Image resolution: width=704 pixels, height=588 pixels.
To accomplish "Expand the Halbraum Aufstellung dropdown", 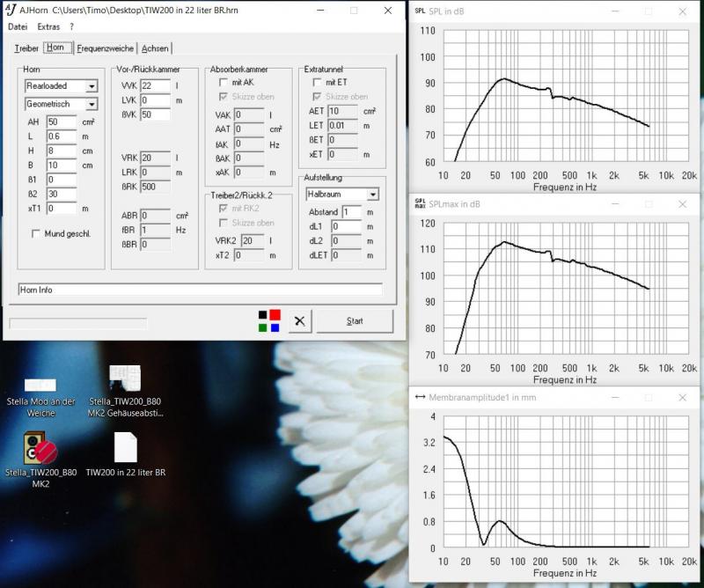I will (x=373, y=195).
